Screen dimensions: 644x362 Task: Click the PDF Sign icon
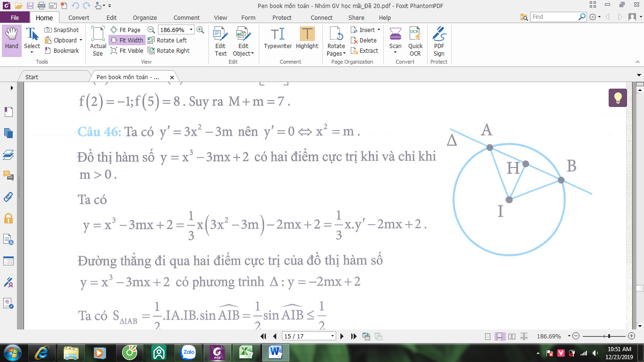(439, 41)
